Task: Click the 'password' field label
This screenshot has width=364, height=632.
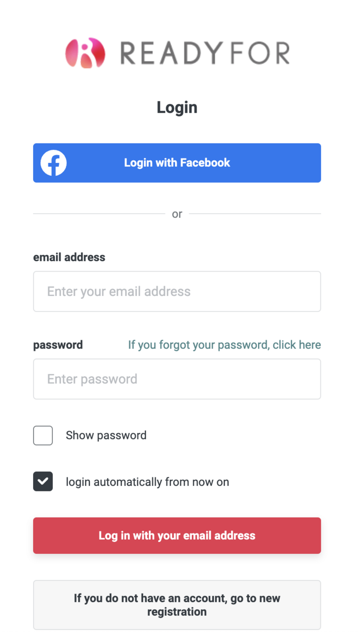Action: (x=58, y=345)
